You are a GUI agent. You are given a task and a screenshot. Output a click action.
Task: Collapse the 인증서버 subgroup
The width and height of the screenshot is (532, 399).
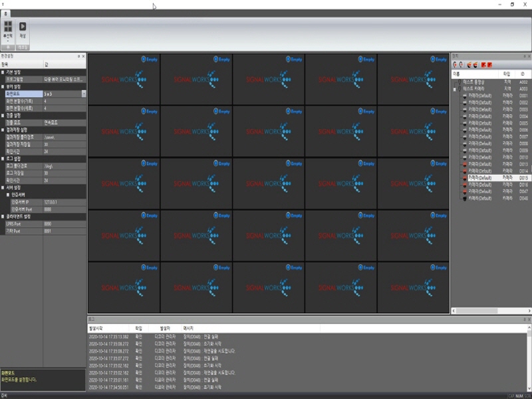(x=8, y=195)
